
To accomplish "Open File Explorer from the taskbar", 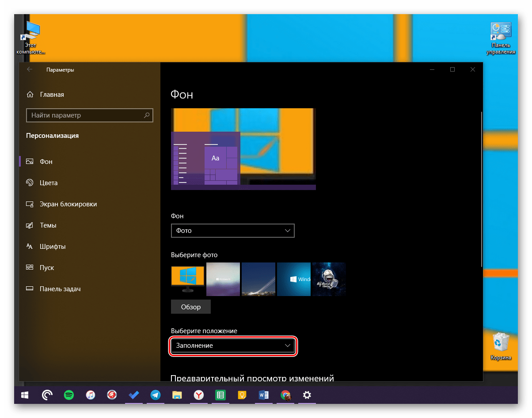I will point(177,395).
